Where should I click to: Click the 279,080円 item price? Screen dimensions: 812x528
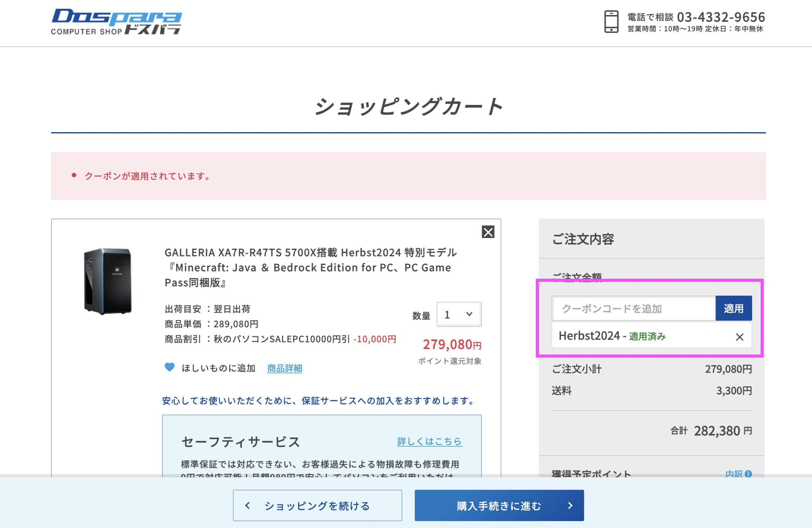point(452,344)
